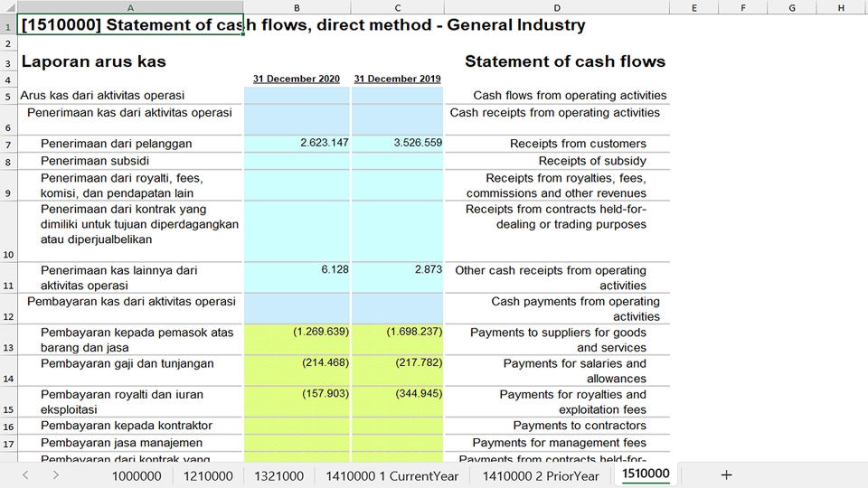Select column F header
The image size is (868, 488).
pyautogui.click(x=743, y=7)
